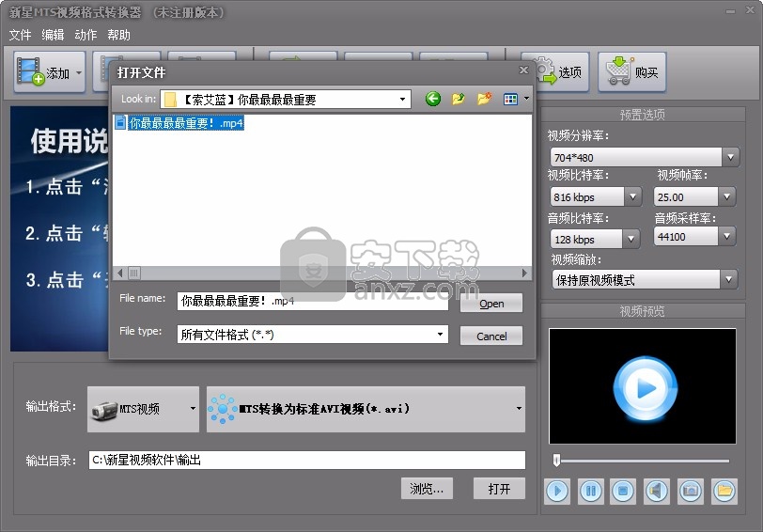The width and height of the screenshot is (763, 532).
Task: Click the open folder icon below preview
Action: click(x=724, y=491)
